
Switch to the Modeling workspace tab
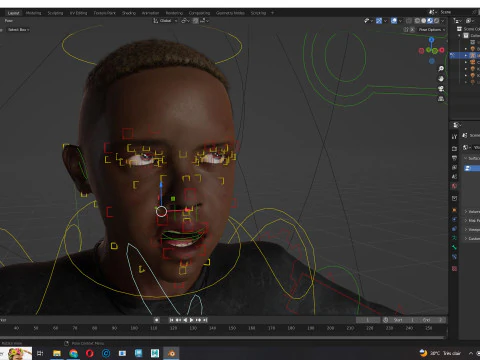pyautogui.click(x=33, y=13)
